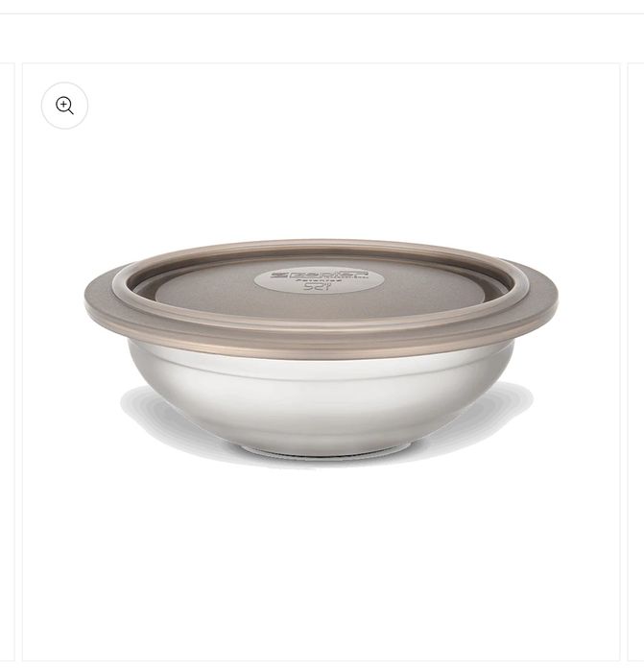Click the plus sign inside the magnifier
Screen dimensions: 644x671
pos(63,104)
